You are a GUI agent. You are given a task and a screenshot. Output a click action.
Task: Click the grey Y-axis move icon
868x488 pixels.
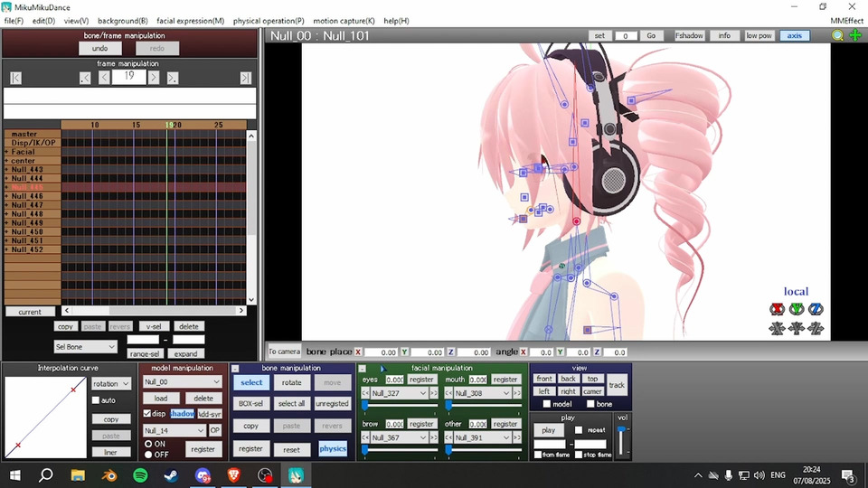point(797,329)
